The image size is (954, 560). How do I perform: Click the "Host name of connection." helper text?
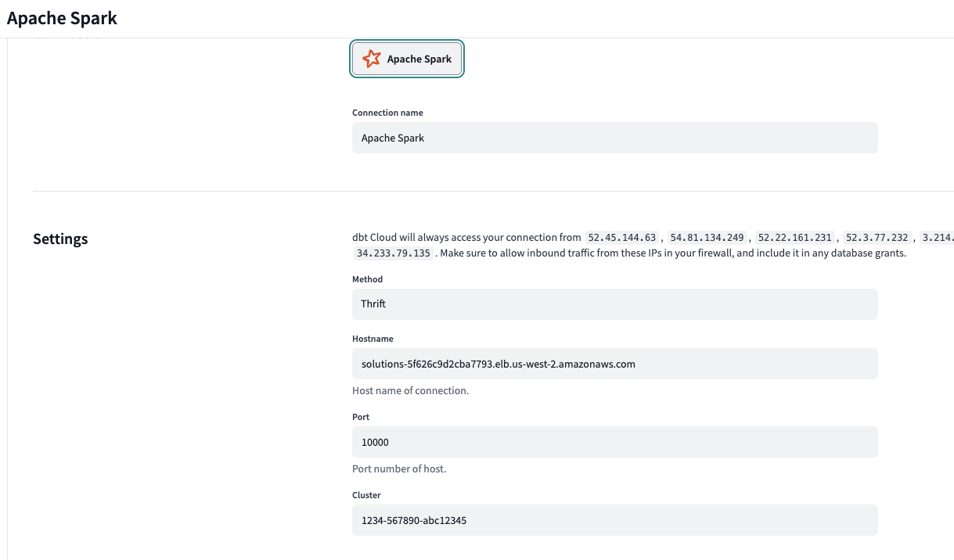[x=411, y=390]
